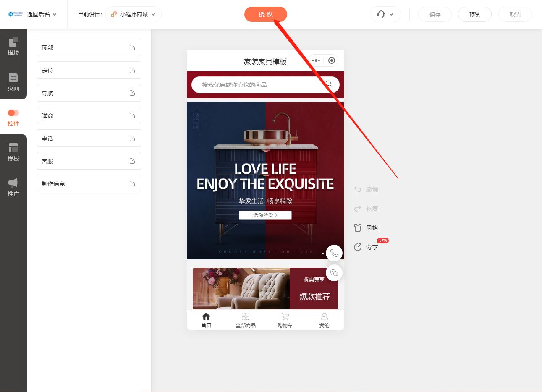Open the 模块 sidebar section

point(13,46)
